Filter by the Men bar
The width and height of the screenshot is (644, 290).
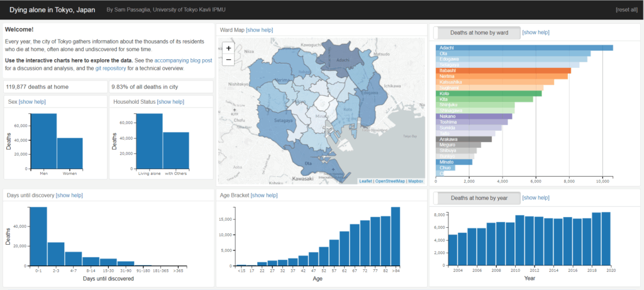43,142
